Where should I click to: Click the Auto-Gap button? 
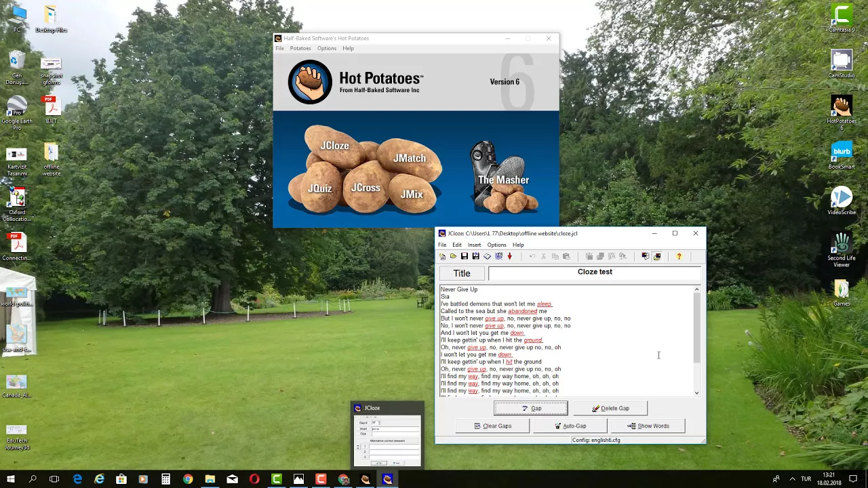point(570,426)
